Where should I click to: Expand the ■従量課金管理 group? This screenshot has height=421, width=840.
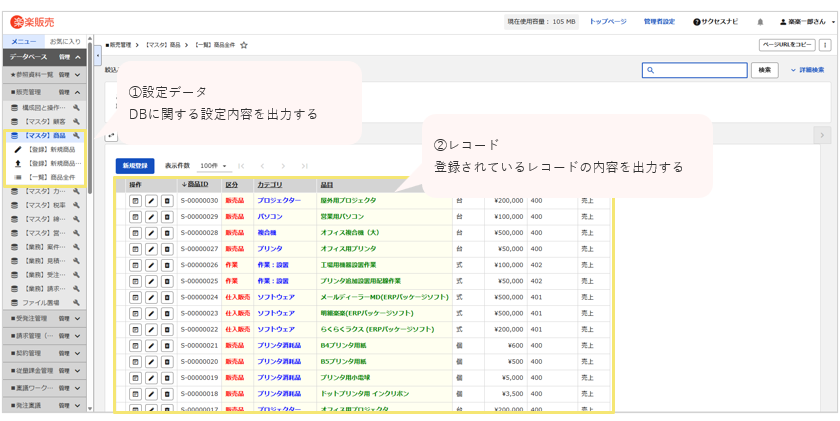tap(78, 371)
